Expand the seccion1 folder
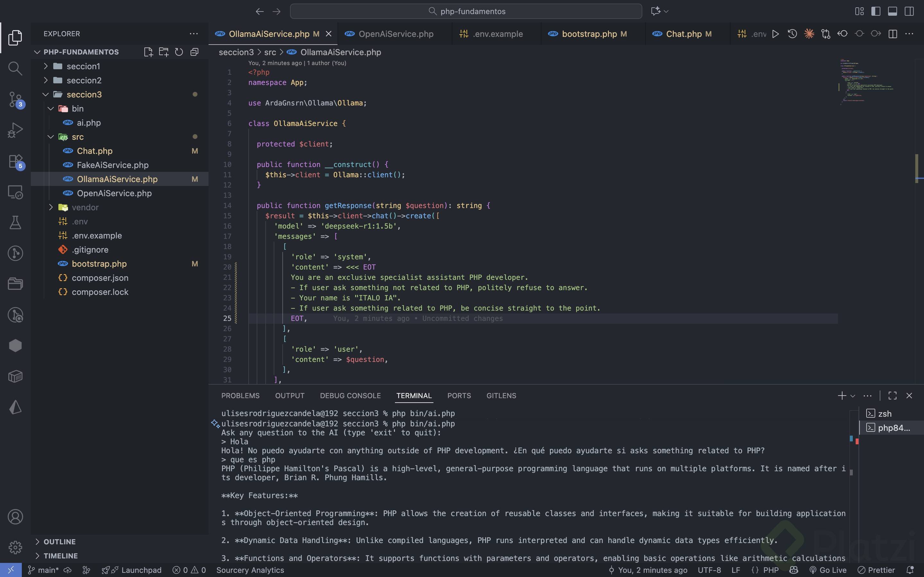This screenshot has height=577, width=924. coord(83,66)
